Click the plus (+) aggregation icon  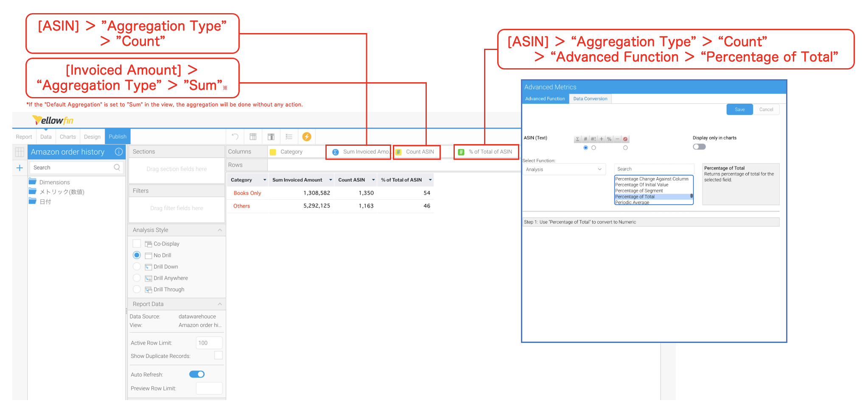602,139
